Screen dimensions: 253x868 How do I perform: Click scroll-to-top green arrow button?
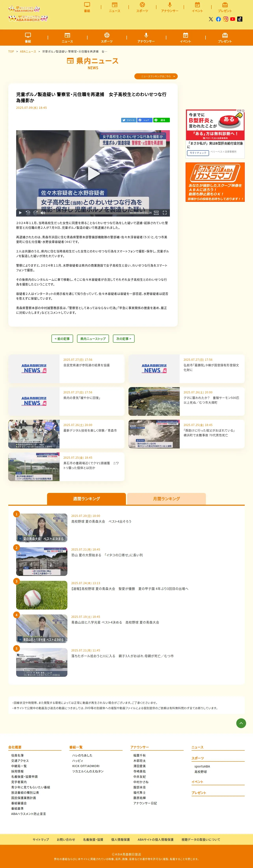point(241,723)
